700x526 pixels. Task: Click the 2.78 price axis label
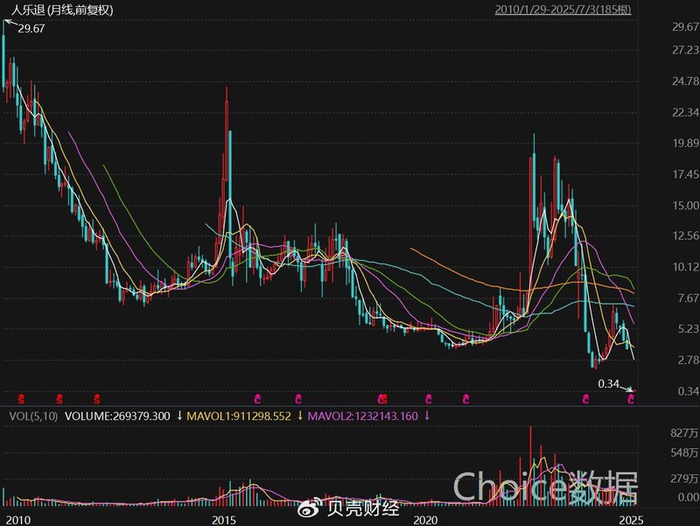pos(688,360)
